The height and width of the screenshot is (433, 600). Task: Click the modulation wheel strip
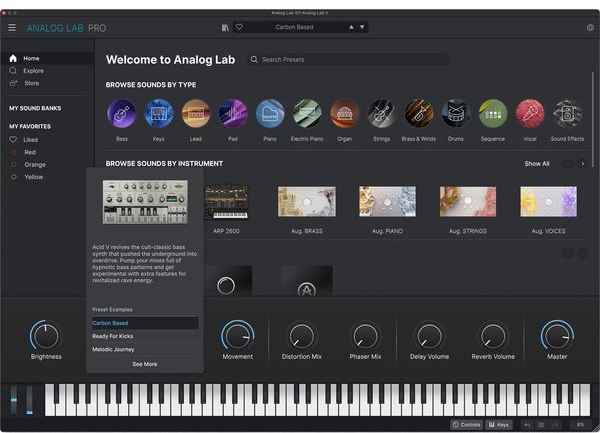(29, 400)
